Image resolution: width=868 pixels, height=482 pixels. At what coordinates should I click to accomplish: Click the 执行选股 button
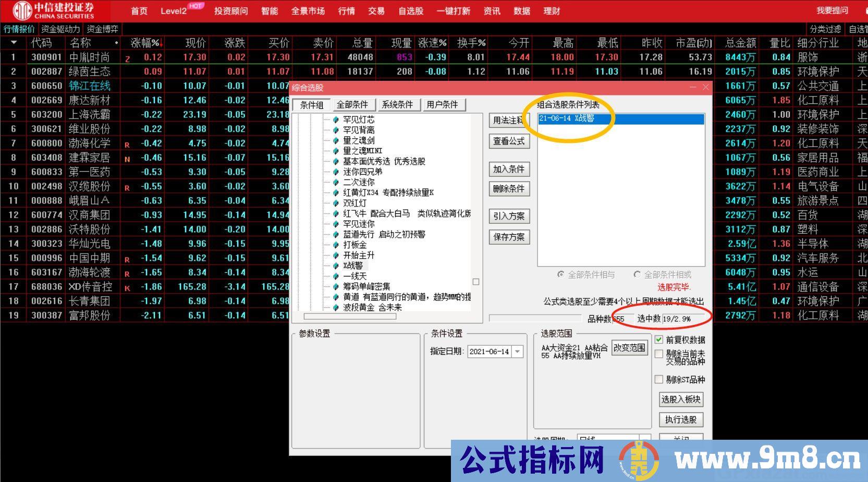coord(681,419)
